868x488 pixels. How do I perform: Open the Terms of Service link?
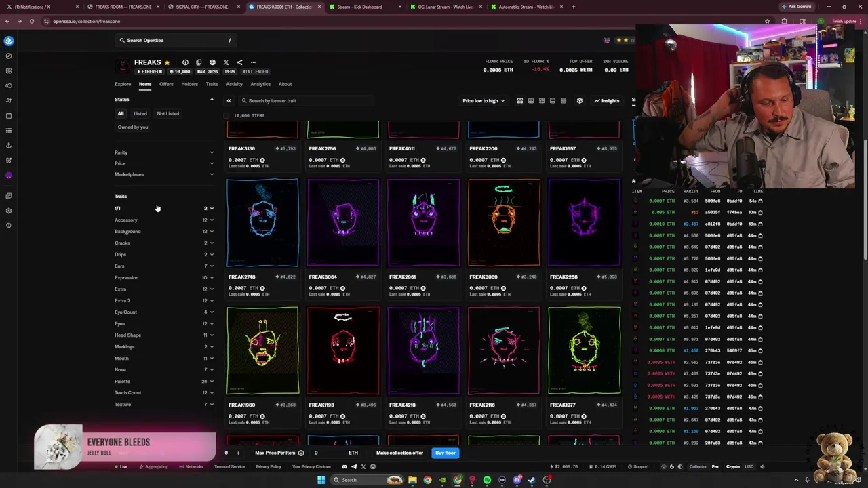coord(230,466)
